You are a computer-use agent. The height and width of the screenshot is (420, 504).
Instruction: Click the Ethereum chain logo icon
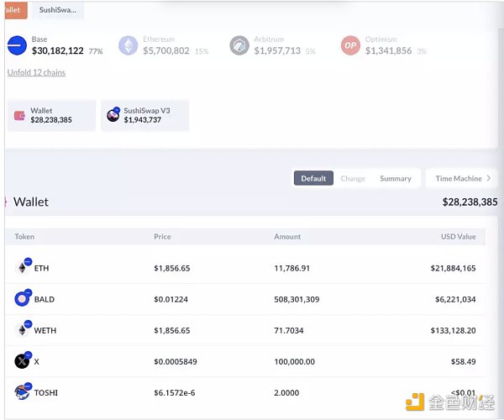[x=128, y=45]
